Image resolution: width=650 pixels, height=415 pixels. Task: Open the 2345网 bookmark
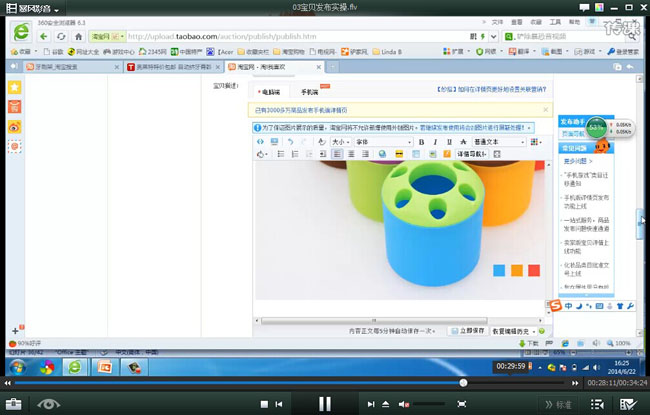pyautogui.click(x=153, y=52)
